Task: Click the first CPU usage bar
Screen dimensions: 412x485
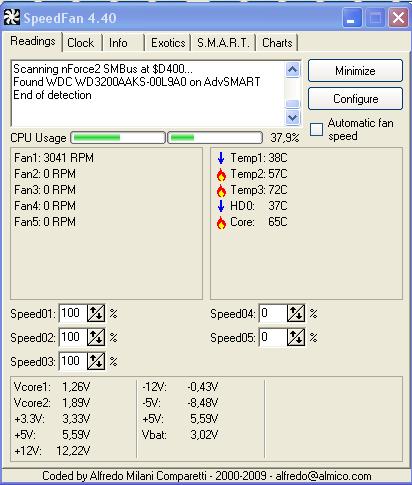Action: point(118,137)
